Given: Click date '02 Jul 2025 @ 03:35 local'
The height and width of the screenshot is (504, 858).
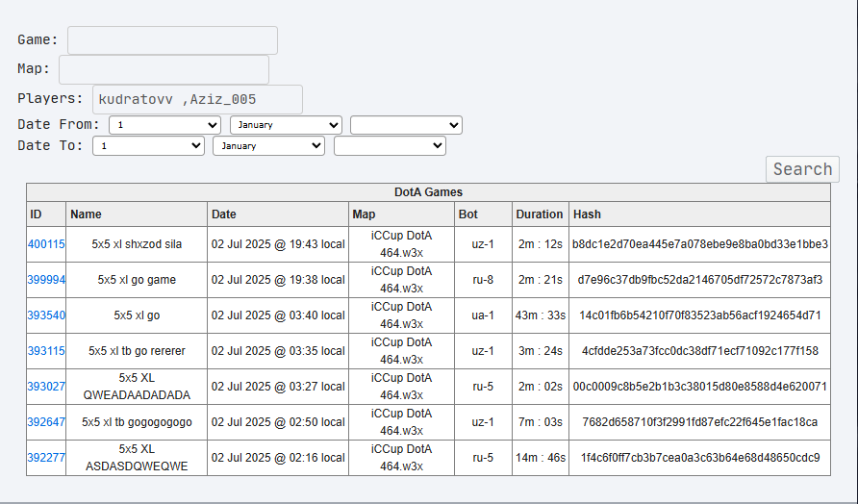Looking at the screenshot, I should coord(278,351).
